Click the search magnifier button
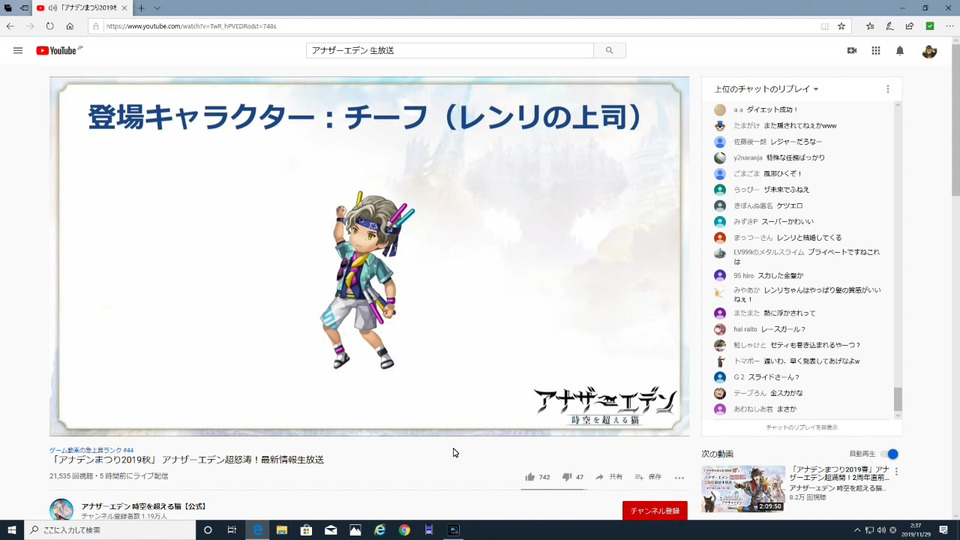Viewport: 960px width, 540px height. point(609,50)
